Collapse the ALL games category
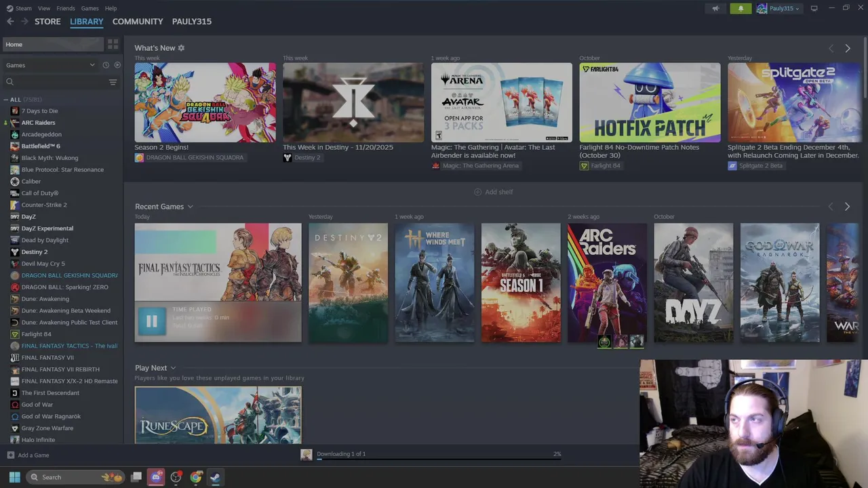This screenshot has width=868, height=488. coord(5,100)
